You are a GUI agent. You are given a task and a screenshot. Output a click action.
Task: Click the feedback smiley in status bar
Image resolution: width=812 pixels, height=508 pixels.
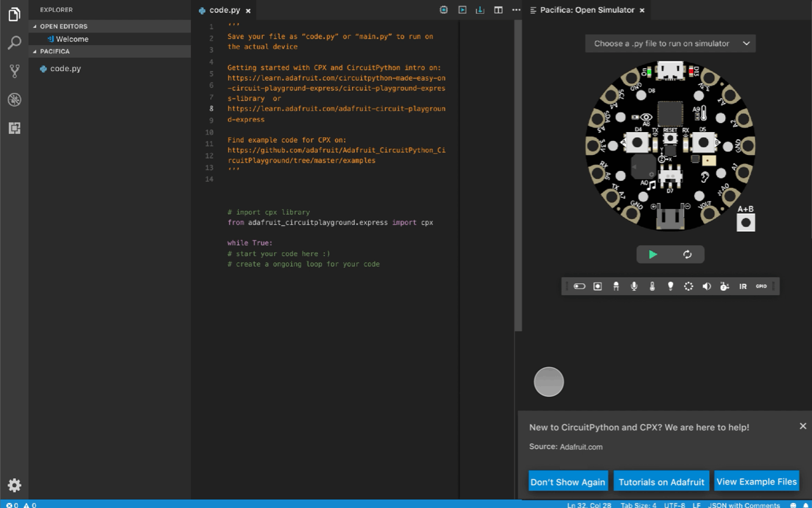793,505
